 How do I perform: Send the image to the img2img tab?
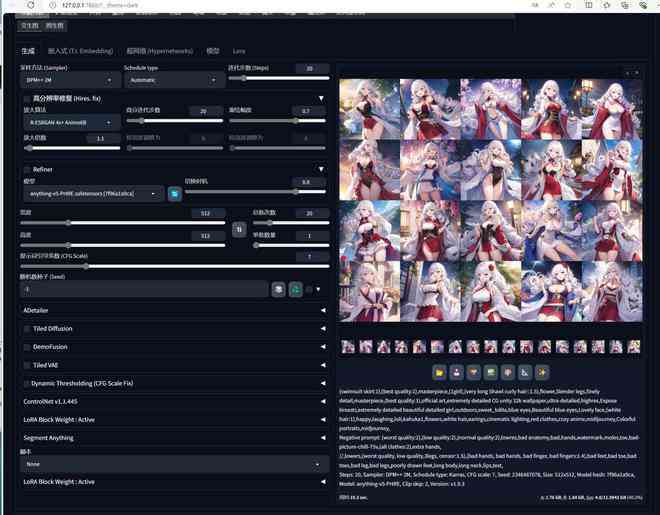pos(491,372)
